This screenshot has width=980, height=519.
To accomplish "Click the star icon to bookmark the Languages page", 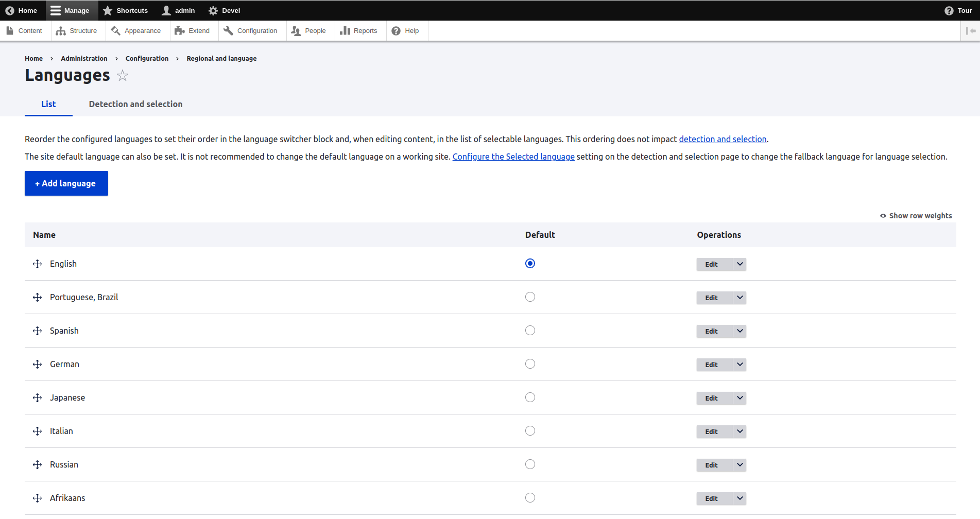I will [123, 76].
